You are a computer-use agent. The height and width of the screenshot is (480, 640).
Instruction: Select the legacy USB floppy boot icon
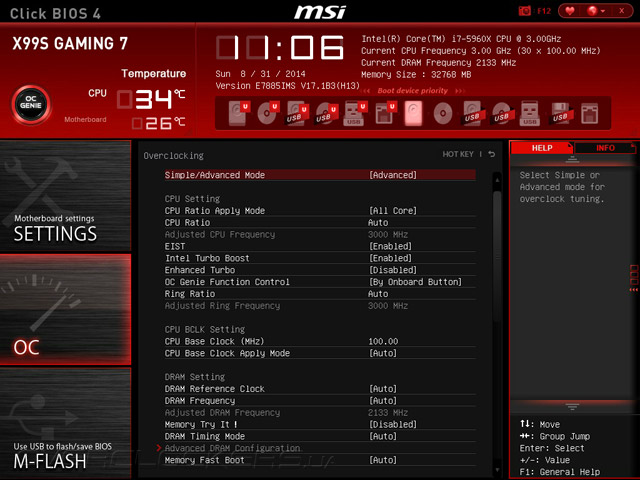[x=560, y=114]
